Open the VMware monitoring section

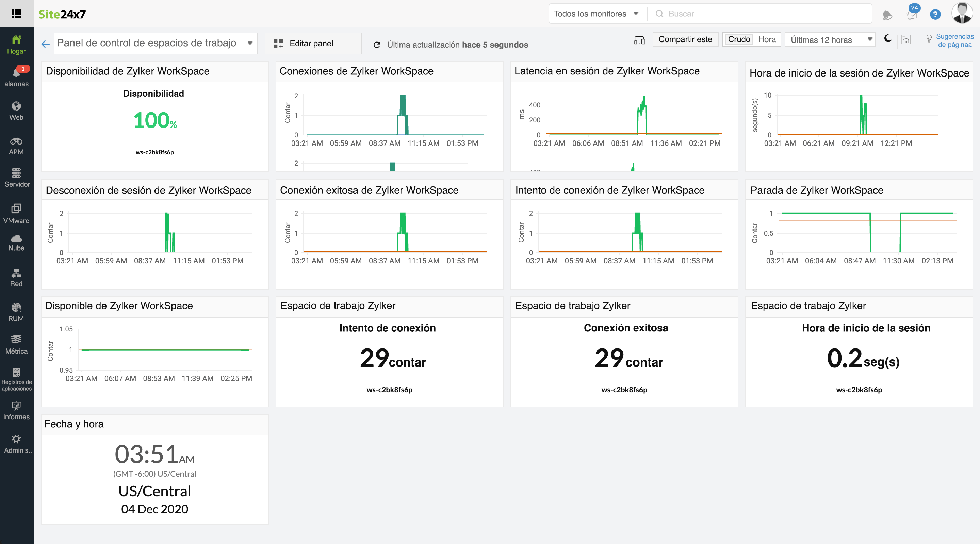coord(17,214)
